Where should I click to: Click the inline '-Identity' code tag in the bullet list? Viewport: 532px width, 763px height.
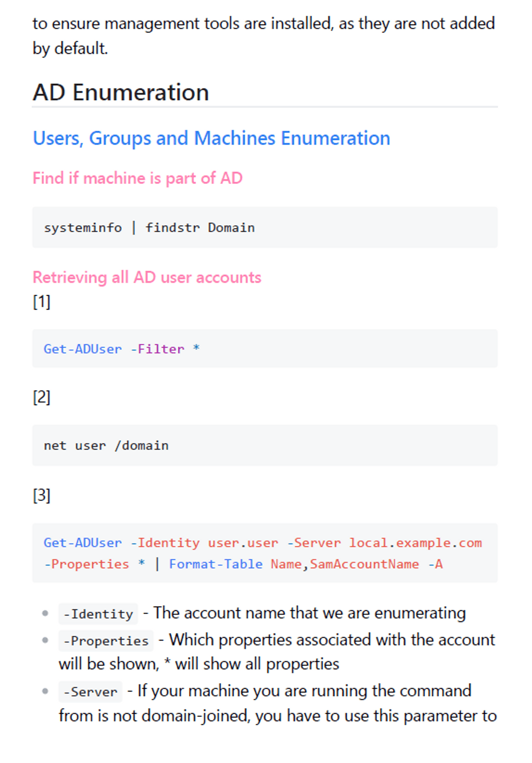coord(98,614)
